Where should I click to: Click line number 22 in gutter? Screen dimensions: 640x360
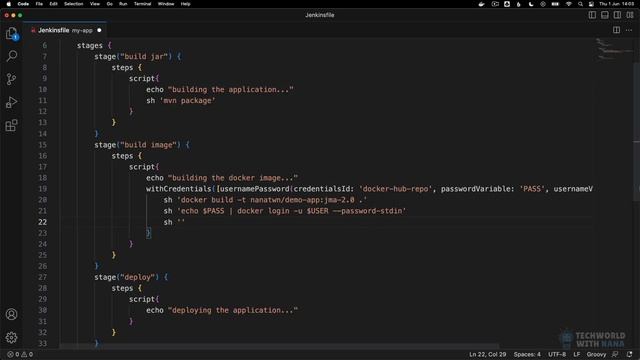pyautogui.click(x=42, y=222)
